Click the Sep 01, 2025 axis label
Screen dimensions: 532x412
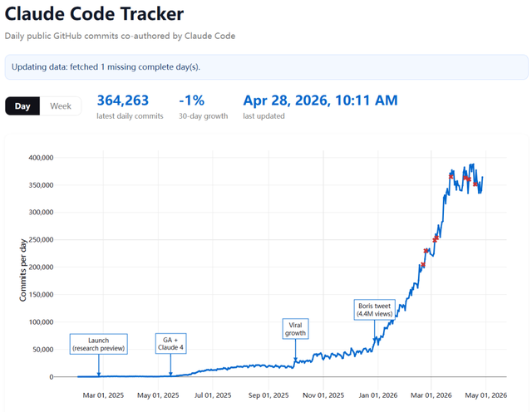[x=268, y=395]
